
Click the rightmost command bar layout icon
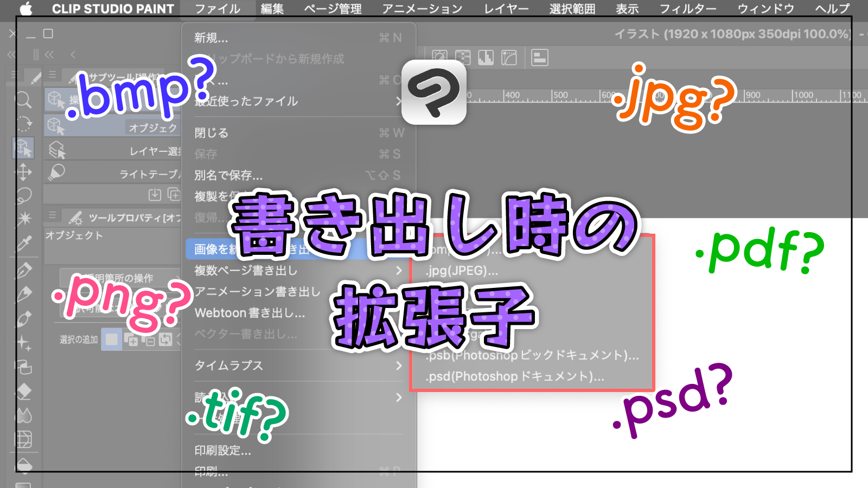(539, 57)
